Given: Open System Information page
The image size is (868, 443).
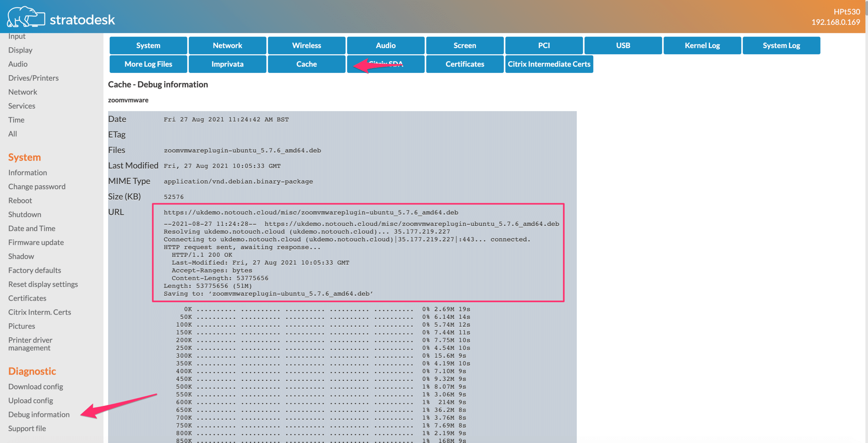Looking at the screenshot, I should tap(28, 173).
